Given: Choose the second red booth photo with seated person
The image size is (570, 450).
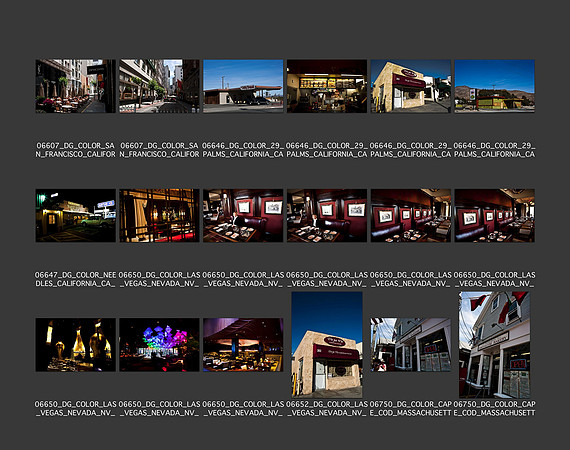Looking at the screenshot, I should click(x=327, y=216).
